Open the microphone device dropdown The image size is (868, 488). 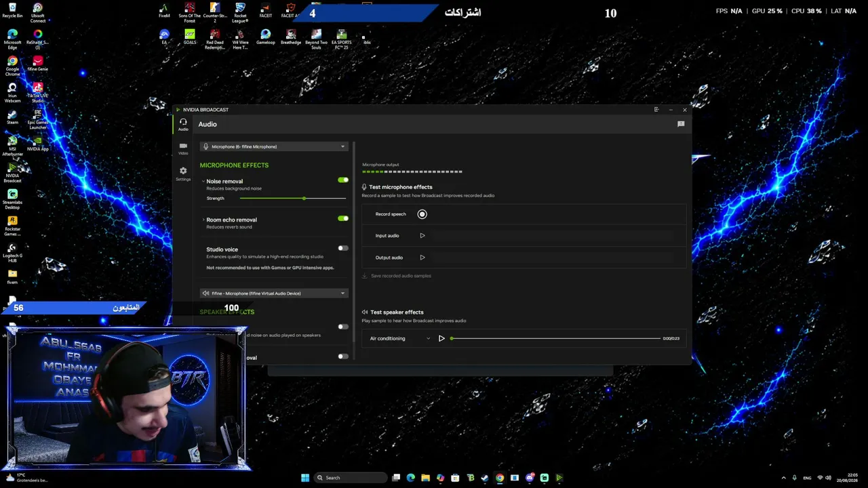pyautogui.click(x=274, y=146)
